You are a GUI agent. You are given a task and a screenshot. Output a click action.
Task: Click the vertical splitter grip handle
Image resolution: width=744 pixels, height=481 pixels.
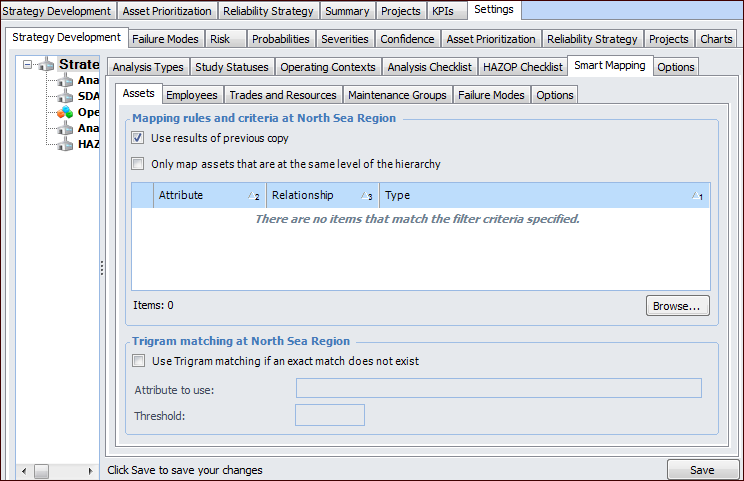click(101, 268)
